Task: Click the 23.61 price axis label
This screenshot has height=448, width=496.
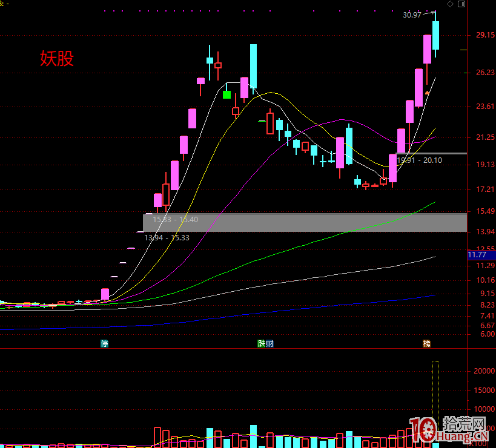Action: (485, 106)
